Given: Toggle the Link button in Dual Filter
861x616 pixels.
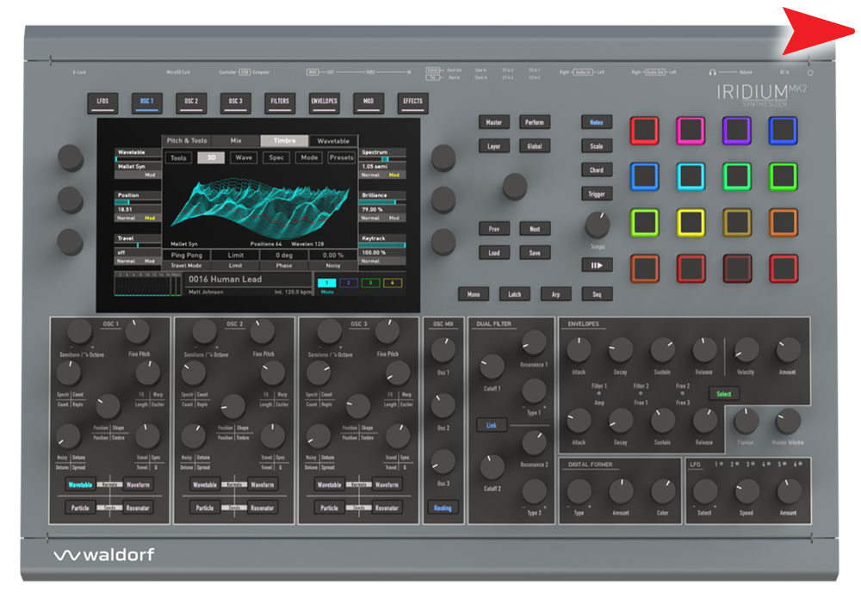Looking at the screenshot, I should tap(492, 424).
